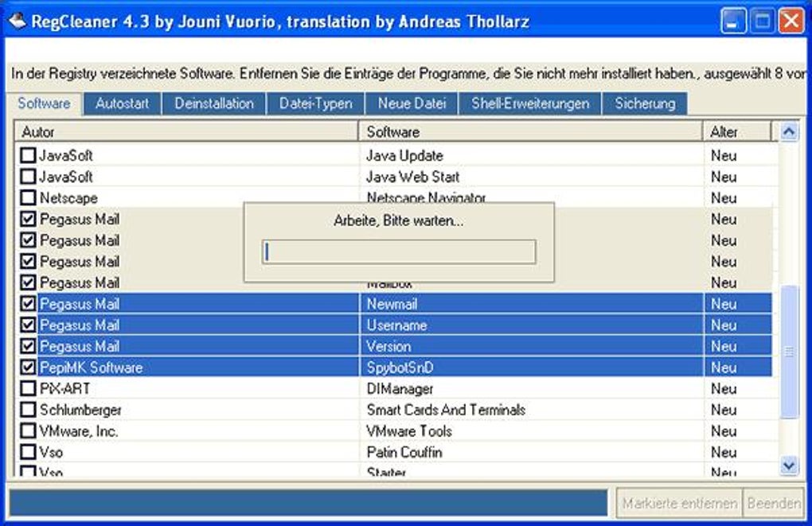Sort list by the Alter column header

point(737,131)
